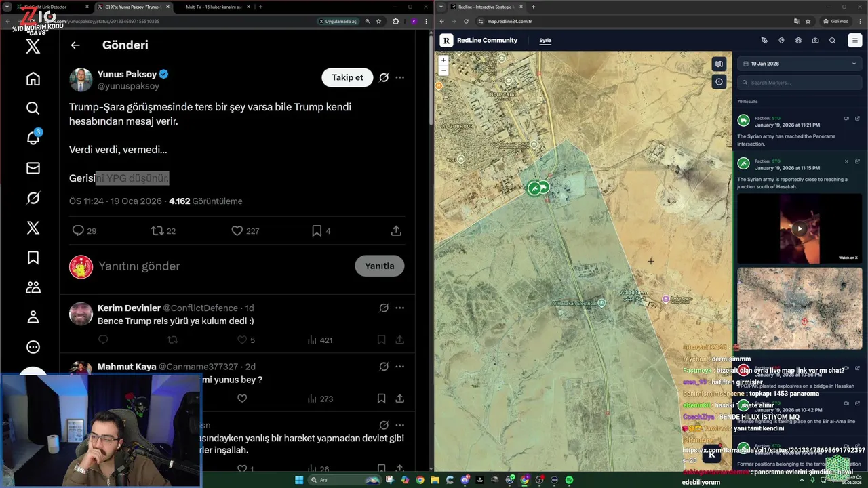Like Kerim Devinler's reply with 5 likes

(242, 340)
